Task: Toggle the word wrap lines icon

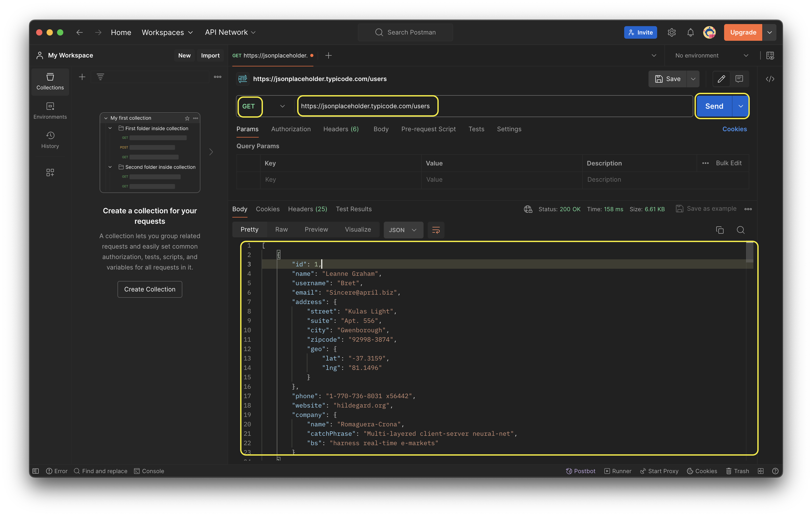Action: pyautogui.click(x=436, y=230)
